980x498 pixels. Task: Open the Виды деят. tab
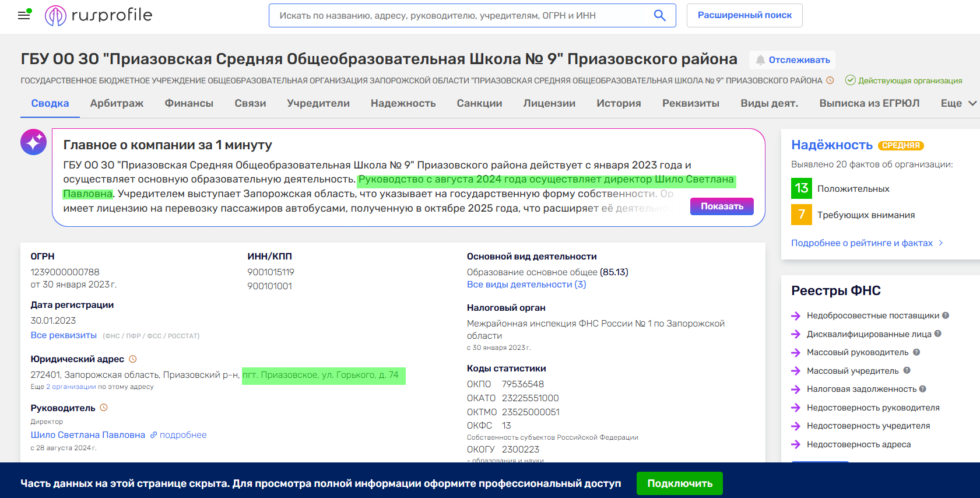[x=770, y=103]
